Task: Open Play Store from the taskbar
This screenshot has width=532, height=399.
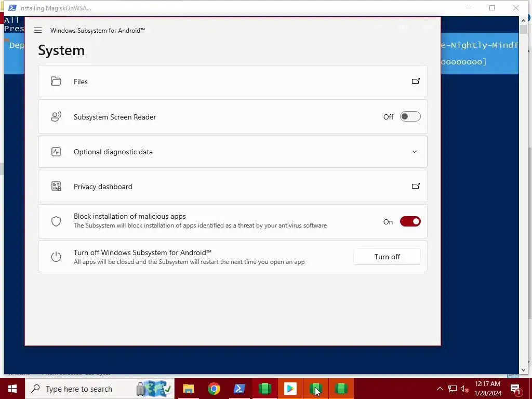Action: 290,389
